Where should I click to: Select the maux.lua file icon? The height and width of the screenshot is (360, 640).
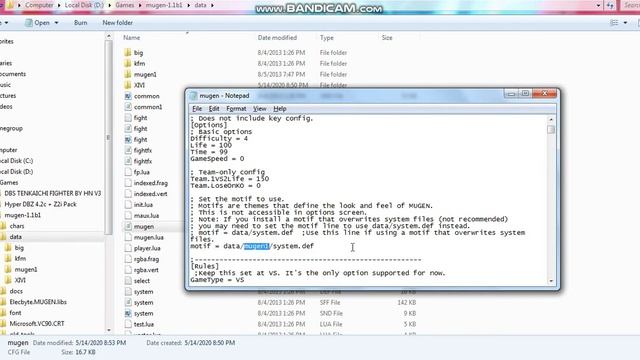128,216
